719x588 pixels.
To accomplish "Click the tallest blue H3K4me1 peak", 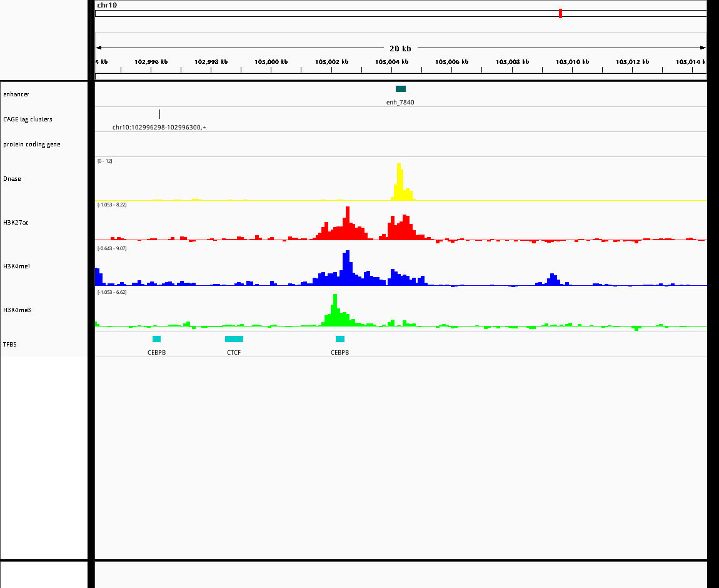I will click(347, 267).
